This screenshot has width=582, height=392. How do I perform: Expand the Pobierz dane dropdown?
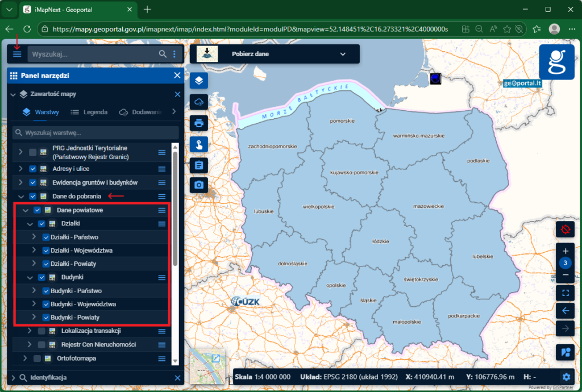click(x=342, y=54)
